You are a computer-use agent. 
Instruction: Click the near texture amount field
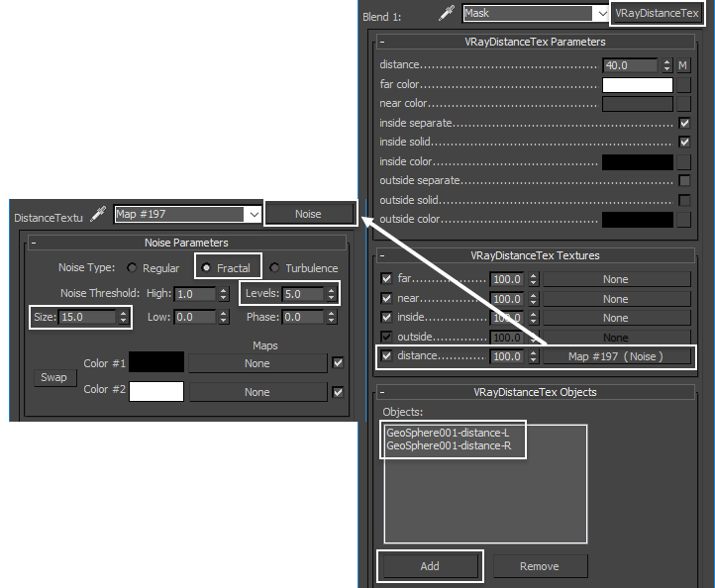(507, 299)
